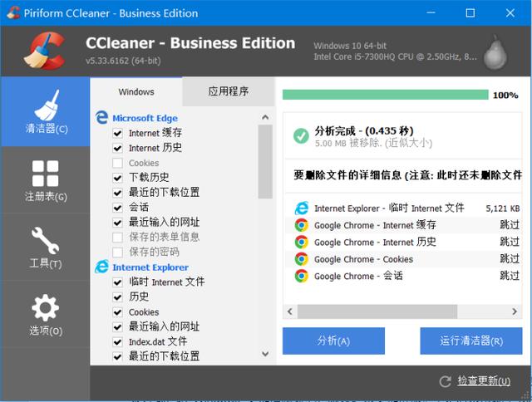Click the 运行清洁器(R) button
The height and width of the screenshot is (402, 532).
tap(471, 341)
